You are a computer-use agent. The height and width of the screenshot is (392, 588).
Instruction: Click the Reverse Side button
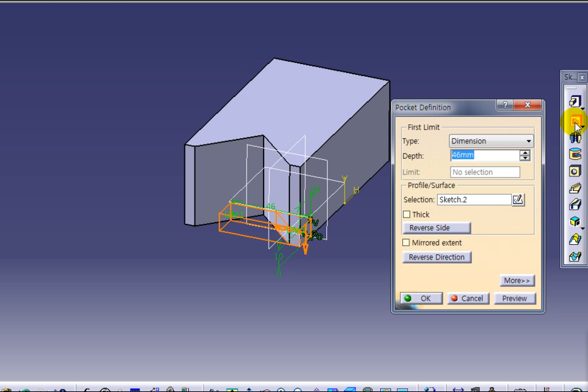point(437,228)
